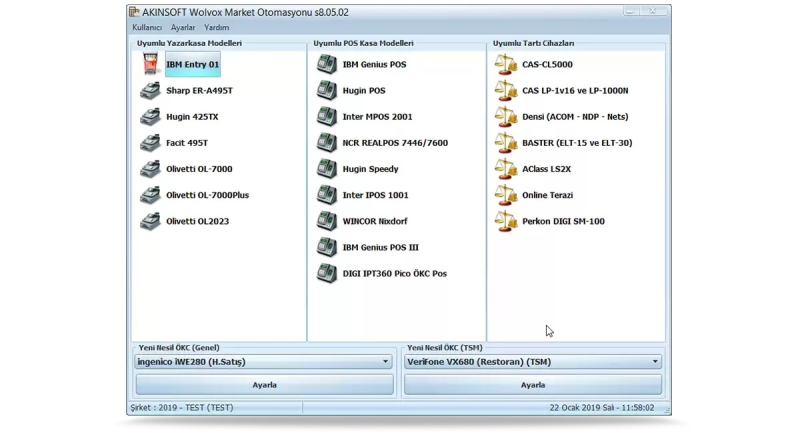Open the Yardım menu
The image size is (800, 435).
[x=216, y=28]
